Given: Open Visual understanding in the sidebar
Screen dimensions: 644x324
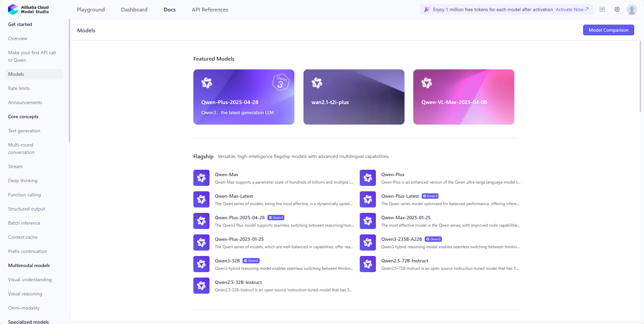Looking at the screenshot, I should 34,280.
